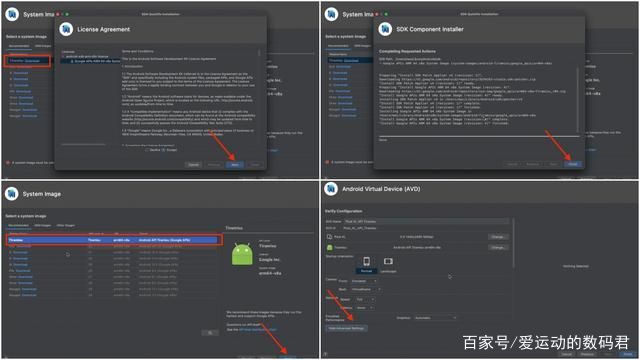Open the Graphics dropdown in Emulated Performance

coord(435,318)
